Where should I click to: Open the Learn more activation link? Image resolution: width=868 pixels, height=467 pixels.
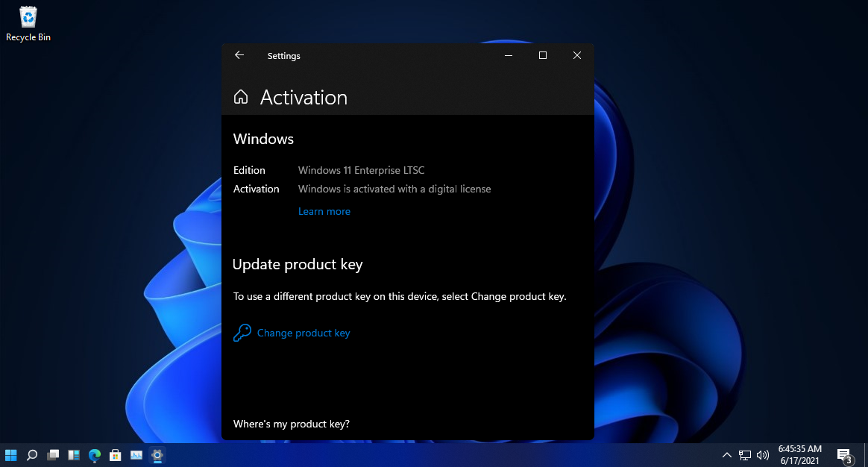click(324, 211)
